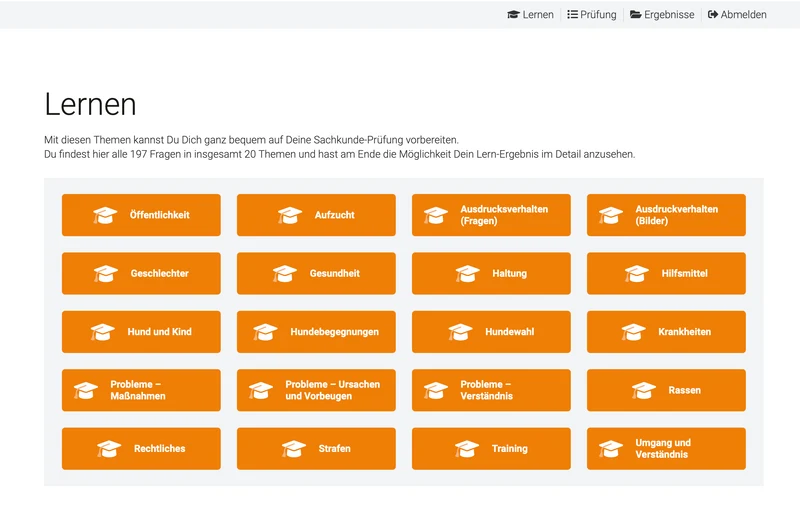This screenshot has width=800, height=510.
Task: Click the cap icon beside Ausdrucksverhalten (Fragen)
Action: tap(436, 215)
